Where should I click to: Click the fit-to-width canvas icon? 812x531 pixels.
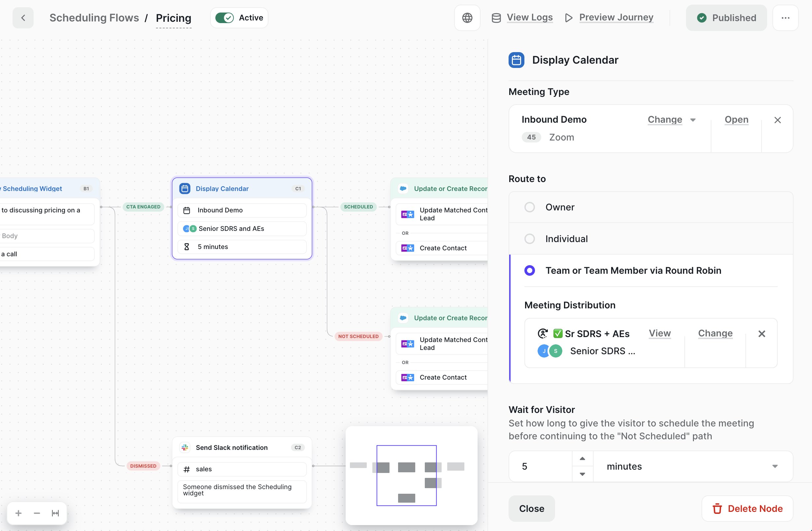[55, 513]
